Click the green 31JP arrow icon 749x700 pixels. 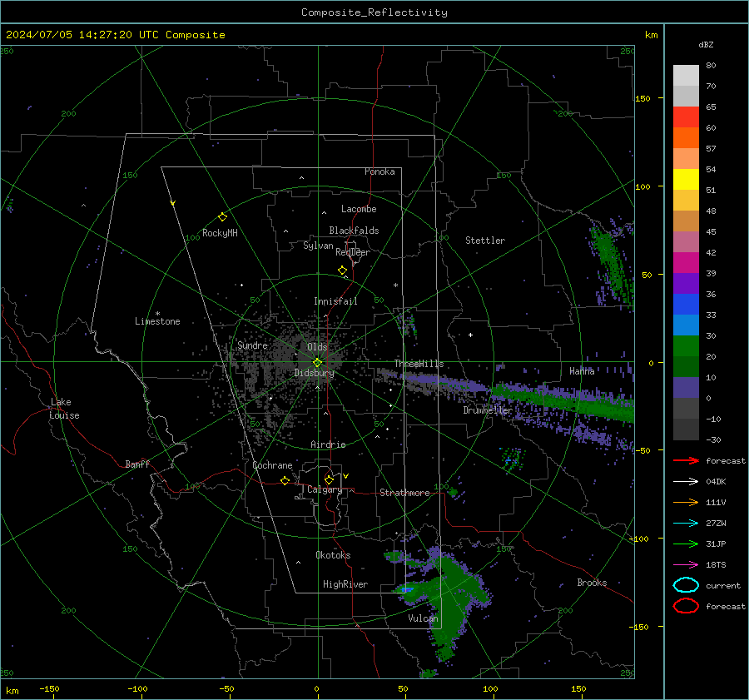click(x=686, y=544)
